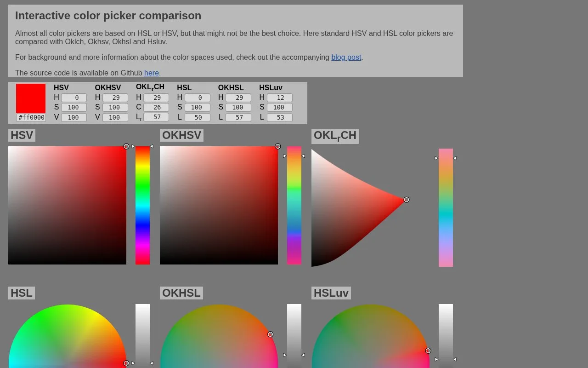Click the OKHSL picker section title
588x368 pixels.
181,293
